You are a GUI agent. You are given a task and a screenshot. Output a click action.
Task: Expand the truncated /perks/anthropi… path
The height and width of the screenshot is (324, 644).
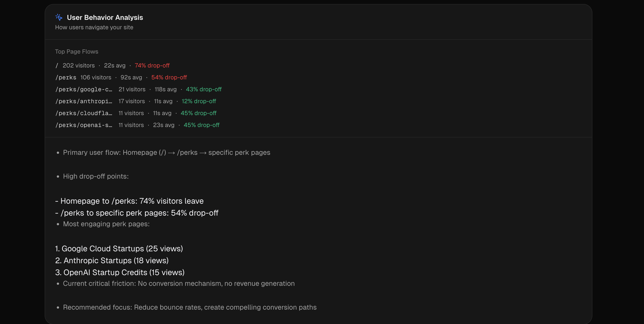click(84, 101)
